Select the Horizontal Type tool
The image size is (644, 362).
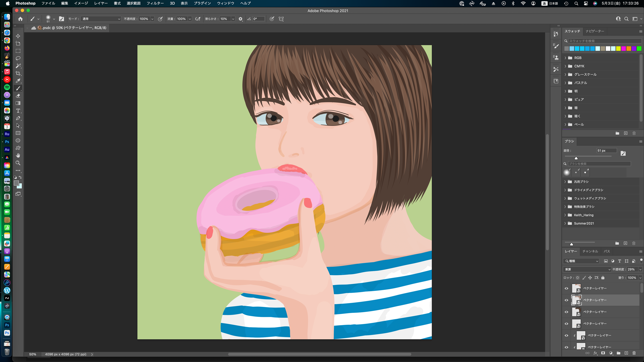[x=18, y=111]
